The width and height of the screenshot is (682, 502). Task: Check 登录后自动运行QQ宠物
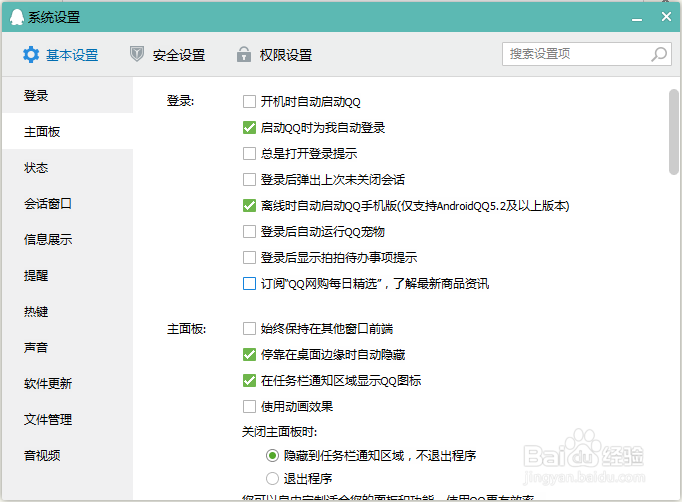(x=249, y=231)
